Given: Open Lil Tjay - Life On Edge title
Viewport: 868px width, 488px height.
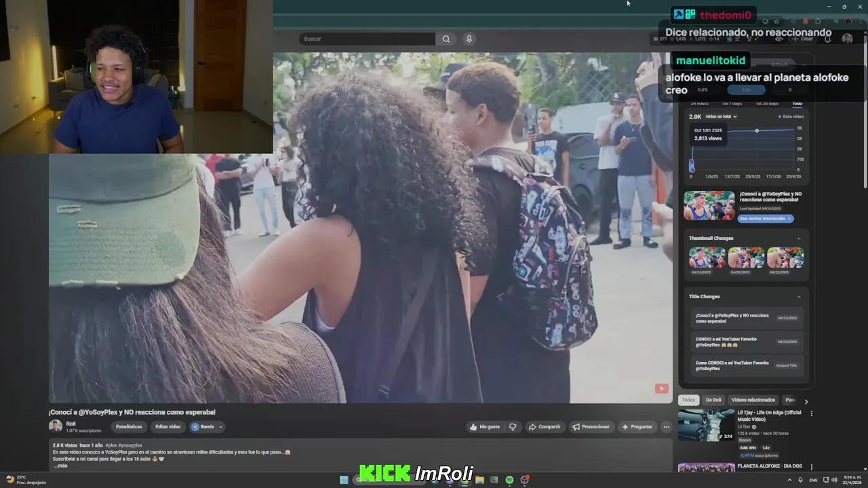Looking at the screenshot, I should [769, 415].
